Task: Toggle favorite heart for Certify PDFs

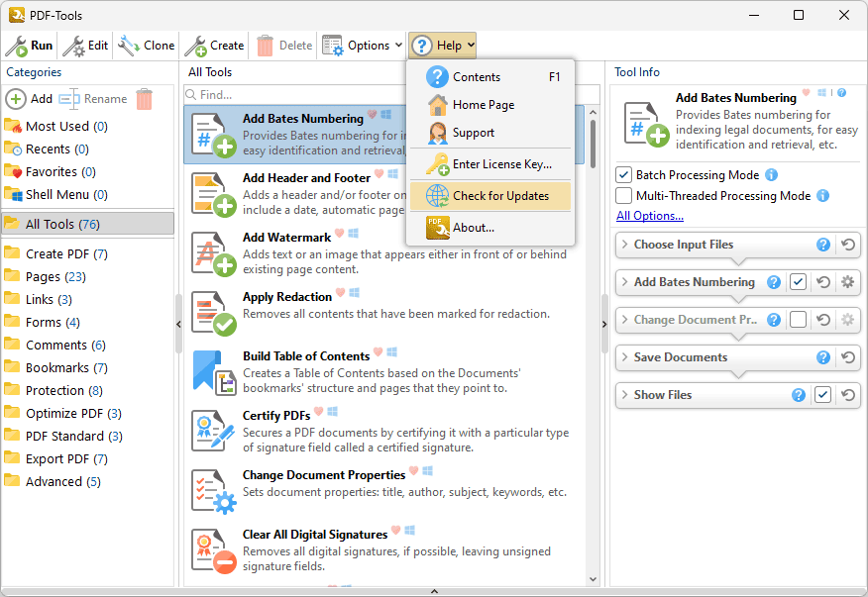Action: [x=319, y=411]
